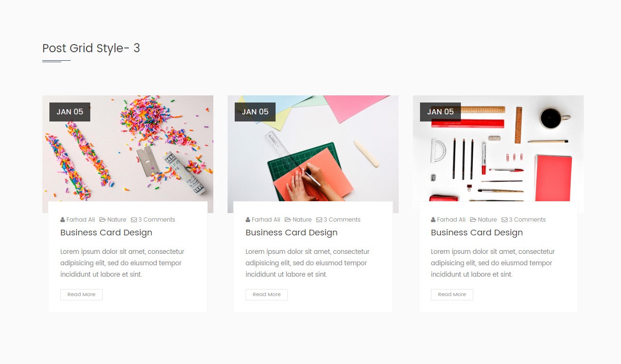
Task: Open the colorful sprinkles post image
Action: click(128, 154)
